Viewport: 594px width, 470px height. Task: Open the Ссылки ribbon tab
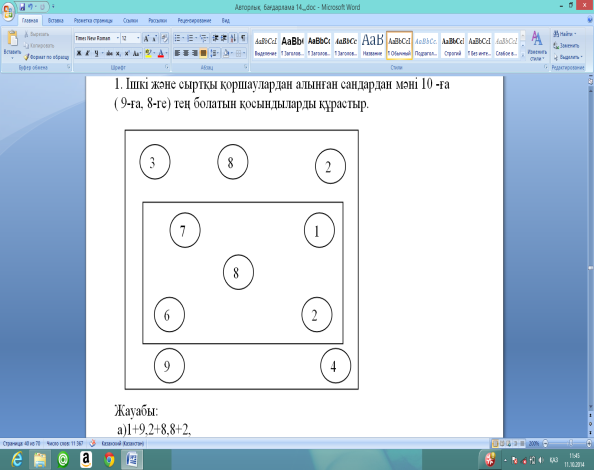point(130,20)
